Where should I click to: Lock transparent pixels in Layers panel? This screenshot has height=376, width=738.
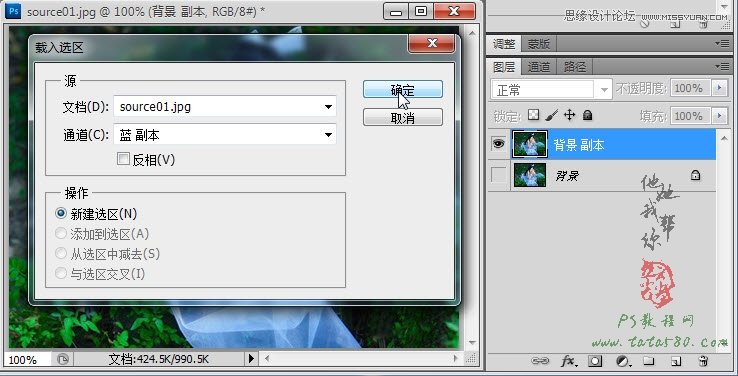[x=533, y=115]
